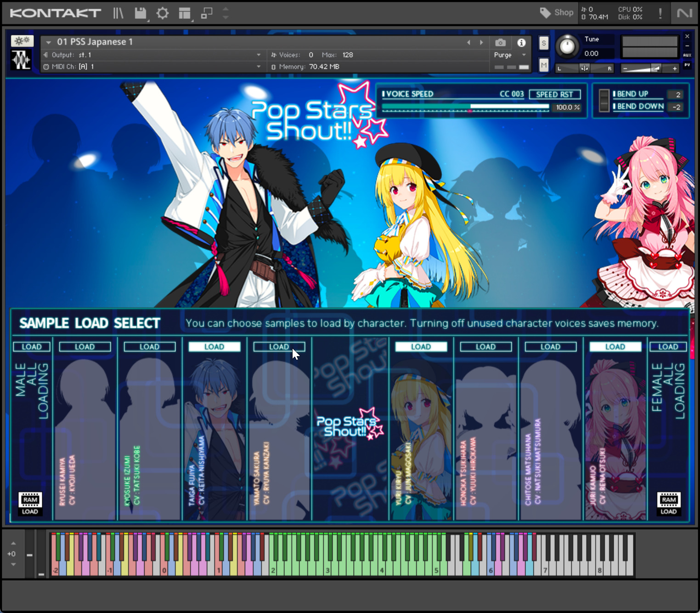Toggle the minimized view icon
The width and height of the screenshot is (700, 613).
[x=207, y=13]
